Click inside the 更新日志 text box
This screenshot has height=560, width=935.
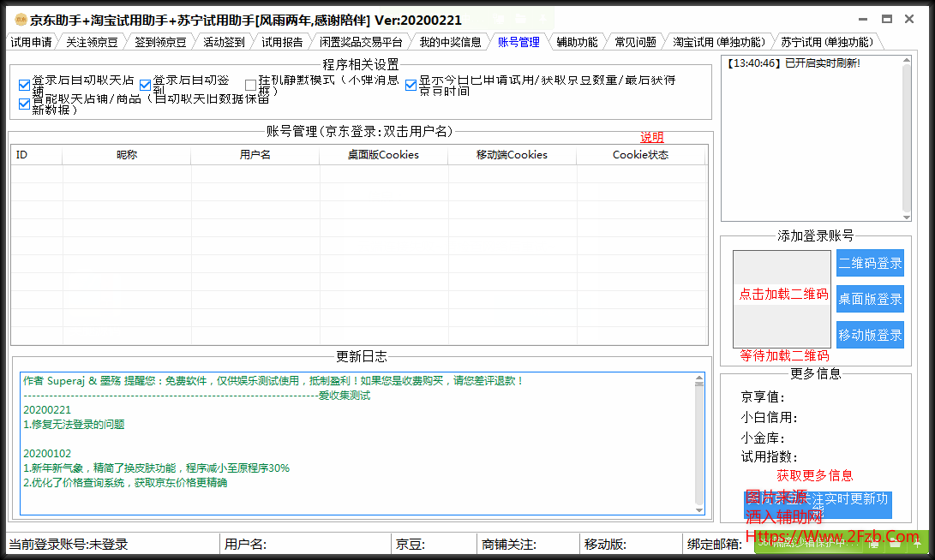[362, 444]
